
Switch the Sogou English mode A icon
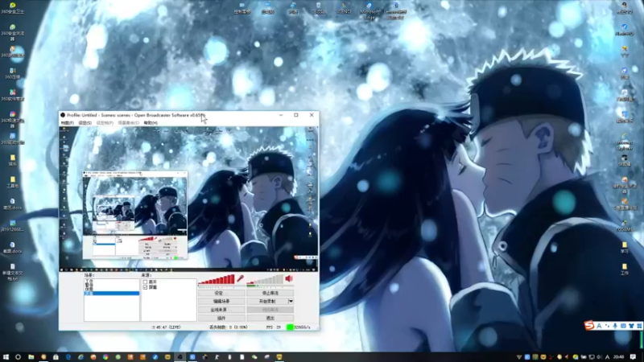coord(599,326)
